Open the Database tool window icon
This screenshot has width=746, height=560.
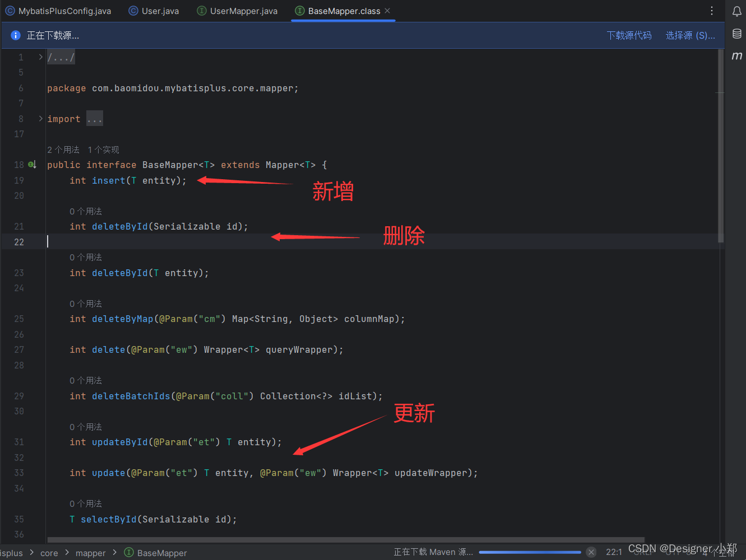click(x=737, y=34)
